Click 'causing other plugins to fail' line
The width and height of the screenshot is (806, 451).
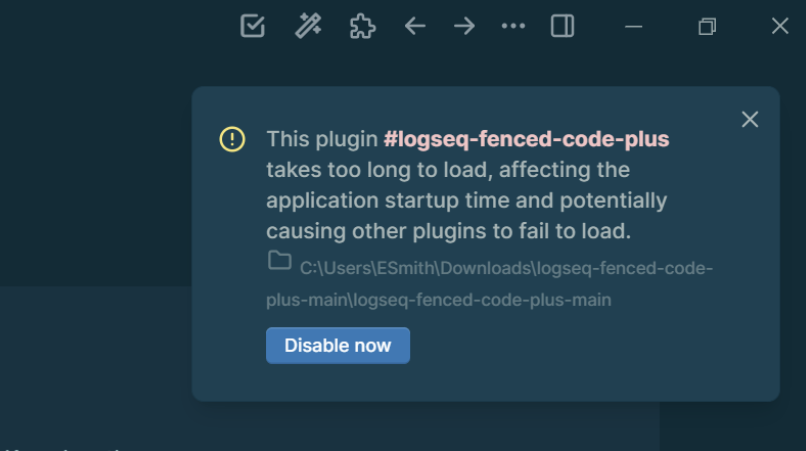[x=448, y=231]
